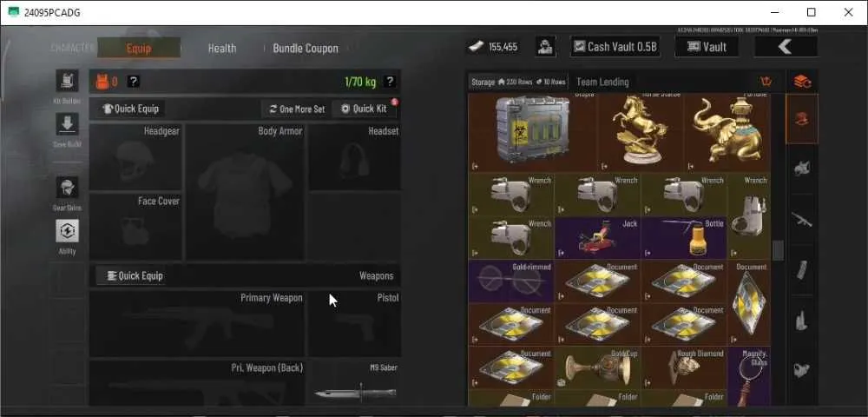Filter storage by magazine icon

[x=802, y=269]
